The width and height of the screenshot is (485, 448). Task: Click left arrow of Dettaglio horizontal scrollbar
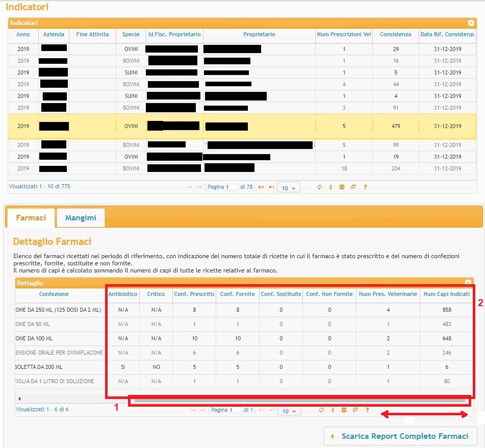(x=19, y=399)
